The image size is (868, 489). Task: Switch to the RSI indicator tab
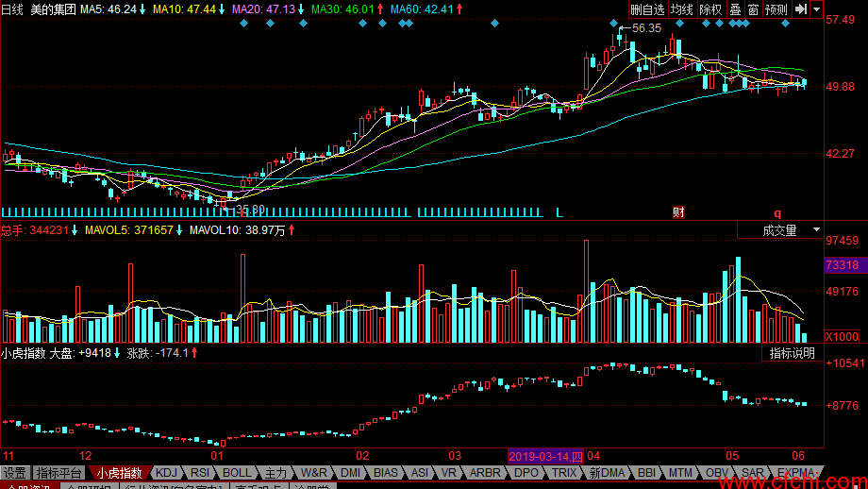(x=200, y=473)
